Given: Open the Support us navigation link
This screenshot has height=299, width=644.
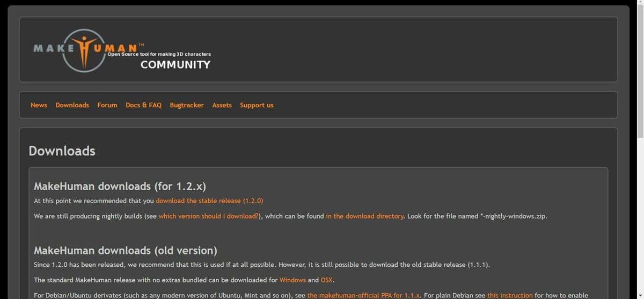Looking at the screenshot, I should (257, 105).
